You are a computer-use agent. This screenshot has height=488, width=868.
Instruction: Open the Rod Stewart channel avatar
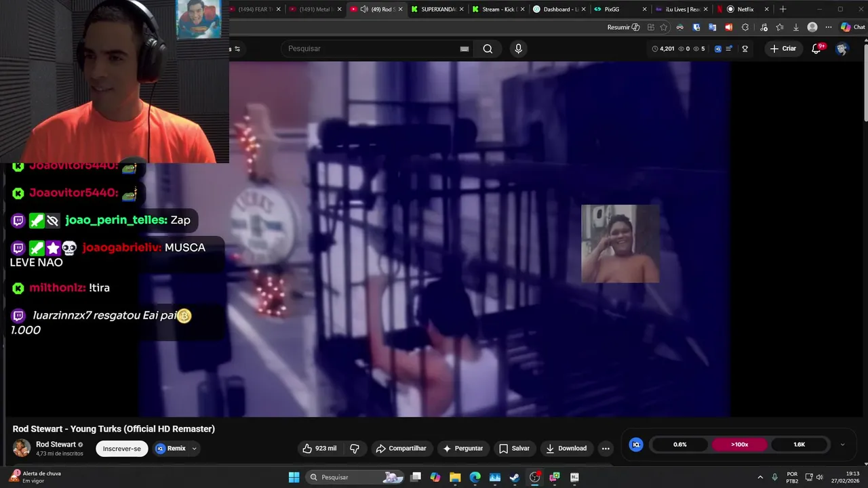pyautogui.click(x=22, y=448)
